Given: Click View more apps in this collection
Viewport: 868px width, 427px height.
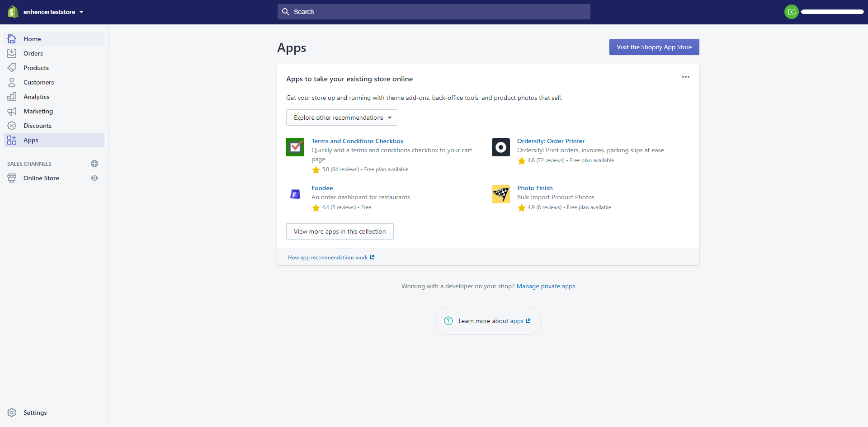Looking at the screenshot, I should (340, 231).
